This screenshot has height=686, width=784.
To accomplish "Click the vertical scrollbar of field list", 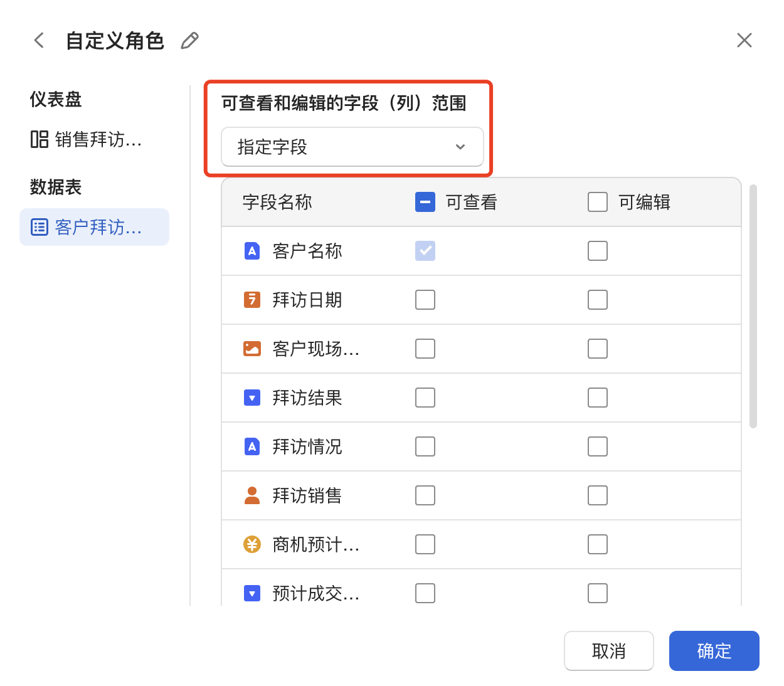I will (x=753, y=306).
